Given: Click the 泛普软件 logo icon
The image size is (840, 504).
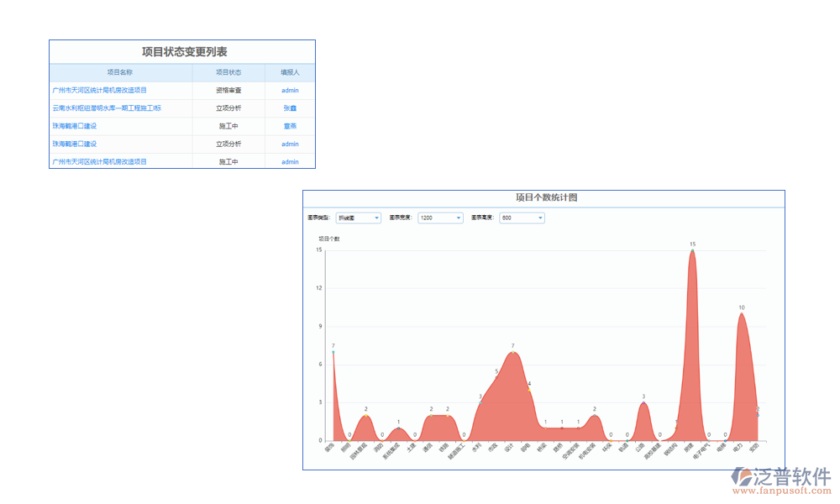Looking at the screenshot, I should 740,477.
